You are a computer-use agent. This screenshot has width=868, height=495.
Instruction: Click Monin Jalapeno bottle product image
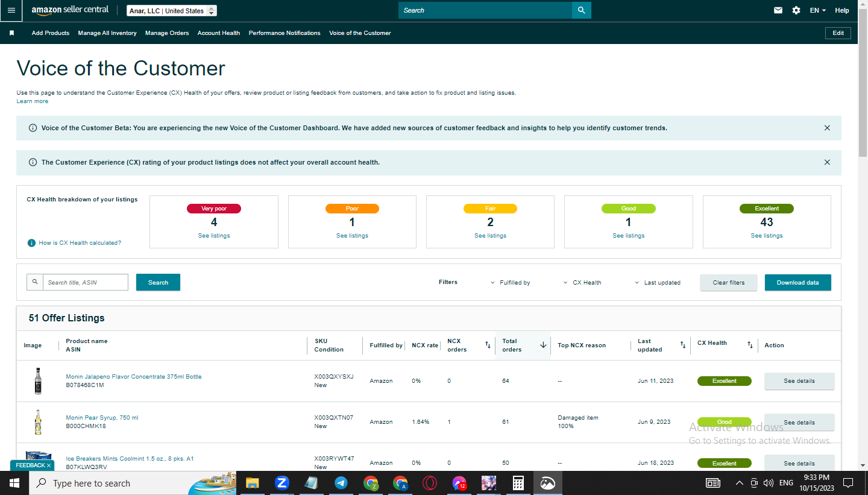38,381
